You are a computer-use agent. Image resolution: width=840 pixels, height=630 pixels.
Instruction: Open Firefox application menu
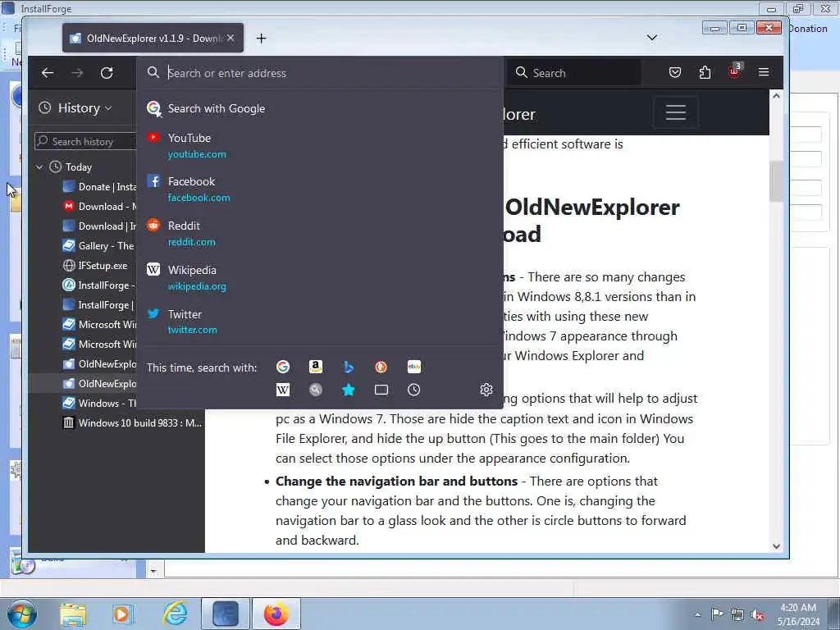[x=764, y=72]
